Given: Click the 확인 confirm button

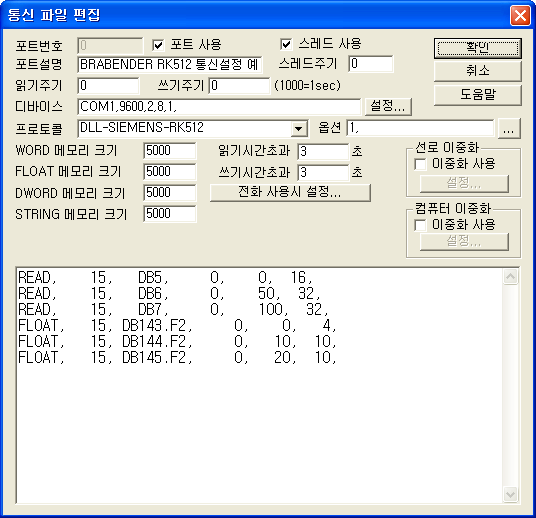Looking at the screenshot, I should pos(478,48).
